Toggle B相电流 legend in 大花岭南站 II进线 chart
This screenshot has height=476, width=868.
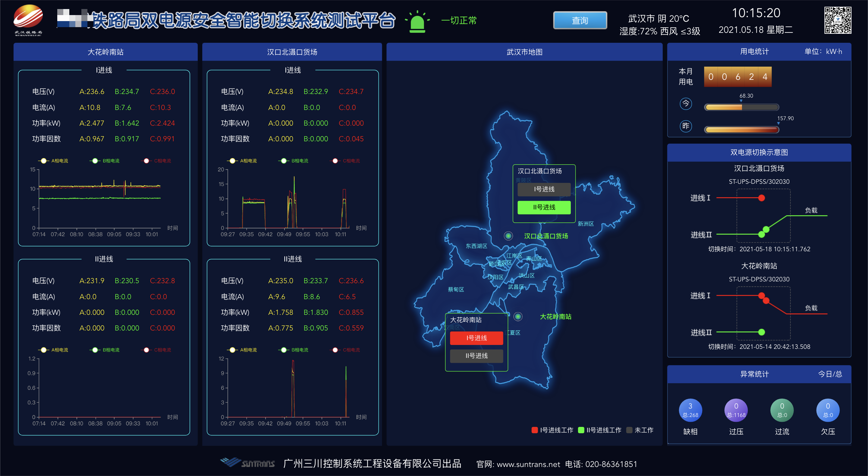click(105, 350)
